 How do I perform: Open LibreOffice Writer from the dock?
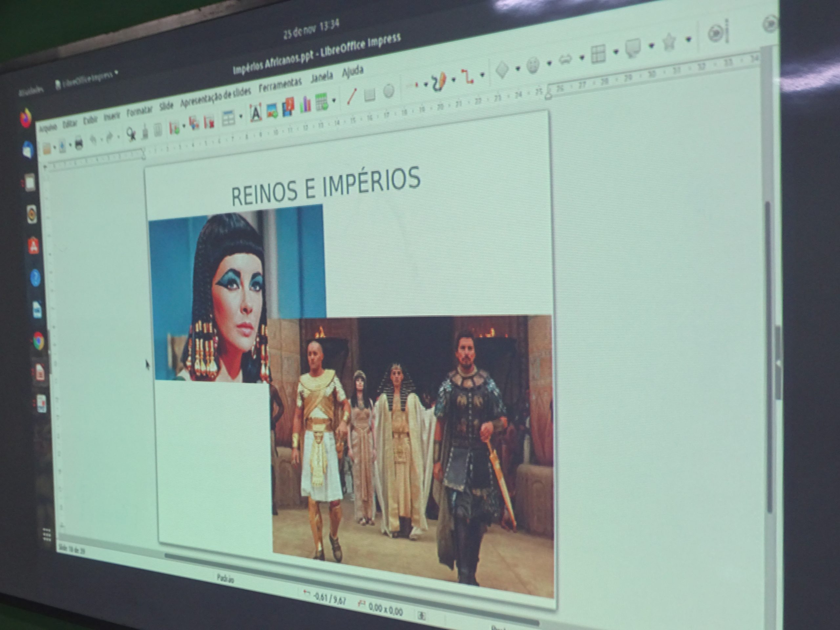coord(37,310)
